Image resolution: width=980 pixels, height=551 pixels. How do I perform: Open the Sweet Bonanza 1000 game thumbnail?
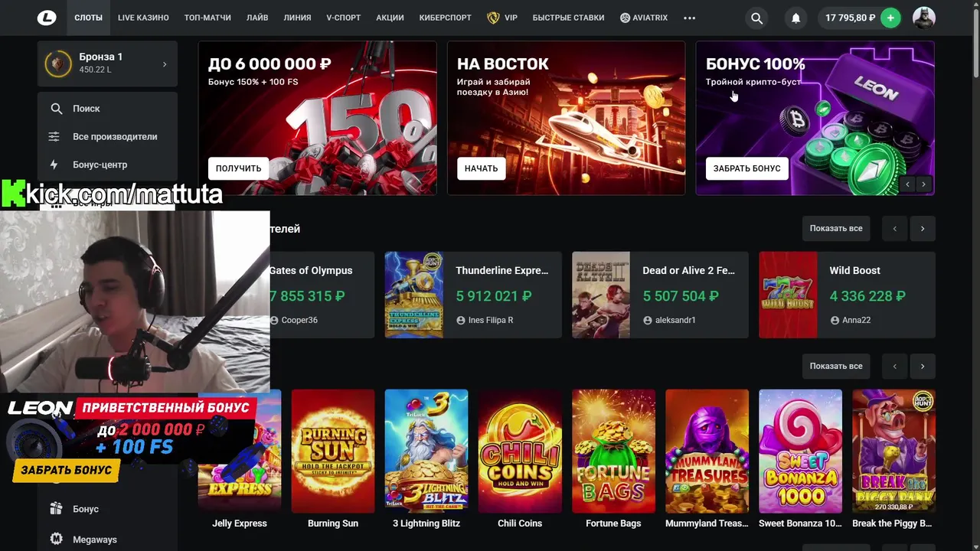click(x=800, y=452)
